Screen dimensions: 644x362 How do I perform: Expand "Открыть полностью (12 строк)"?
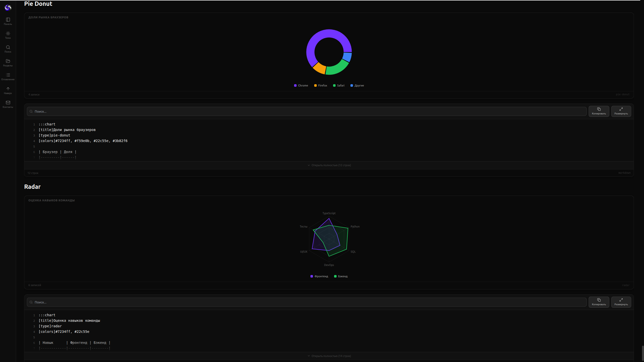(x=329, y=165)
